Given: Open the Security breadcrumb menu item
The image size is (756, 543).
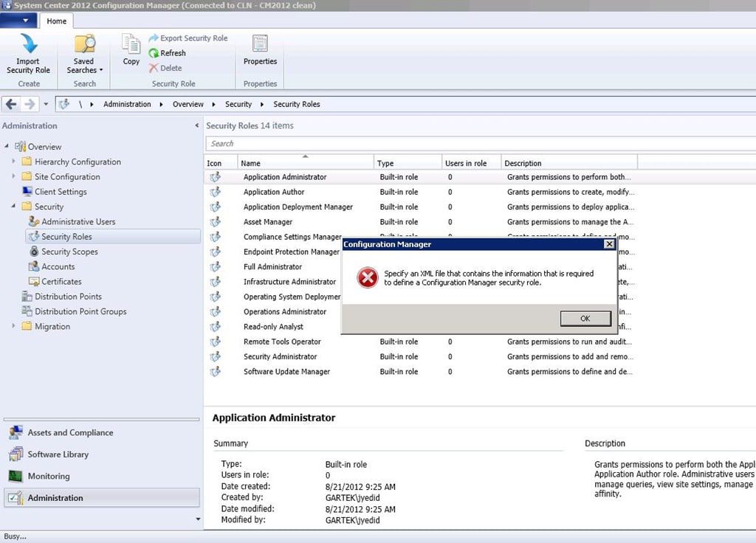Looking at the screenshot, I should click(x=239, y=104).
